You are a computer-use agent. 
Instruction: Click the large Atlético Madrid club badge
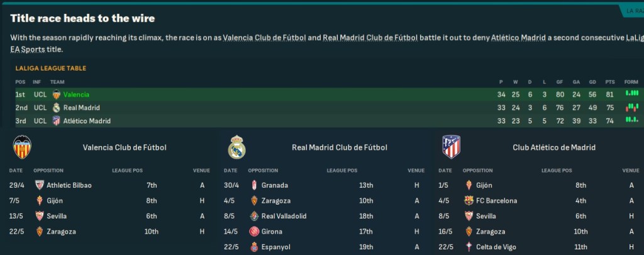pos(451,147)
